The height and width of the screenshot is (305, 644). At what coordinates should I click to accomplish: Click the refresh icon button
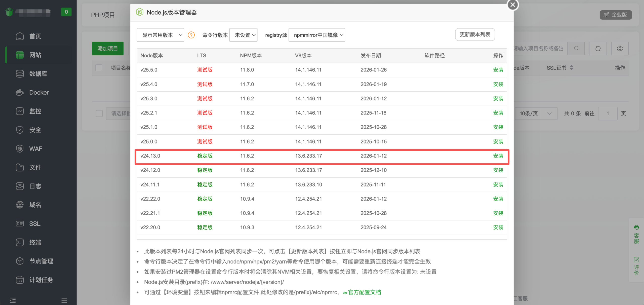598,49
